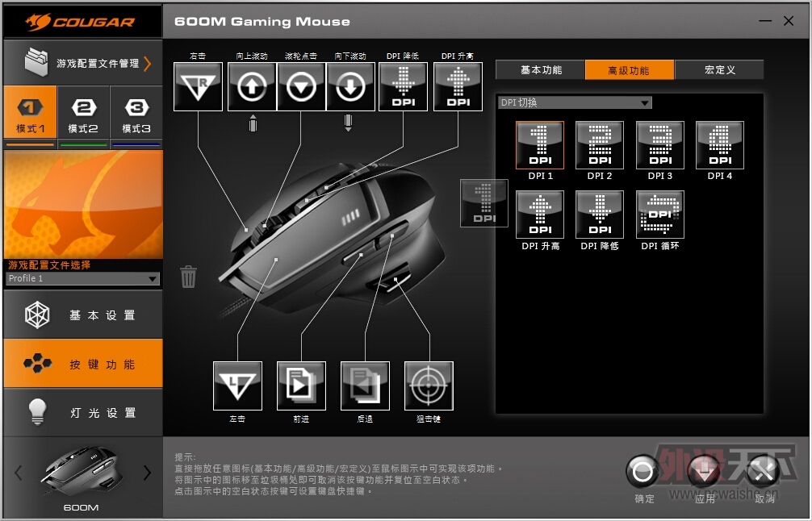
Task: Select the 600M mouse thumbnail
Action: click(x=83, y=471)
